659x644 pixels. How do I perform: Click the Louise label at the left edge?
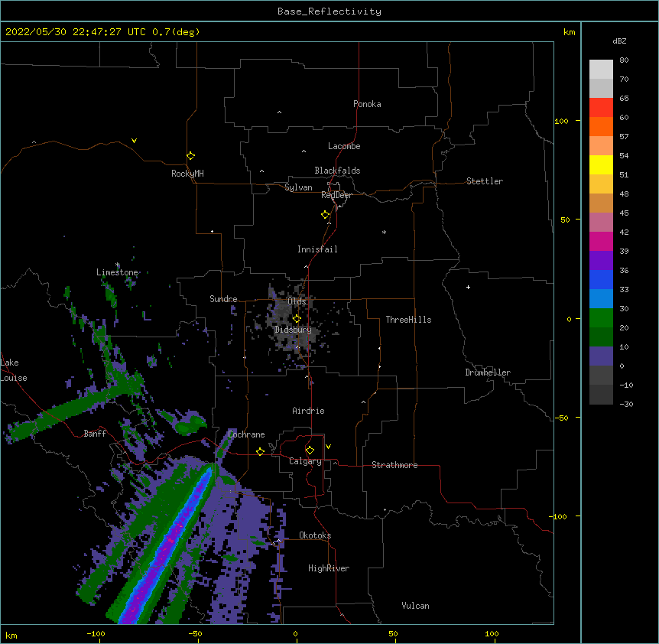[14, 378]
